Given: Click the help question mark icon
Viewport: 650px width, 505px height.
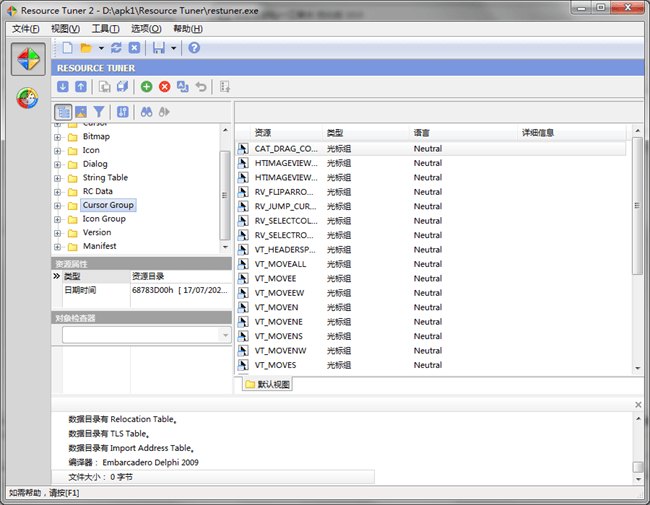Looking at the screenshot, I should 194,48.
